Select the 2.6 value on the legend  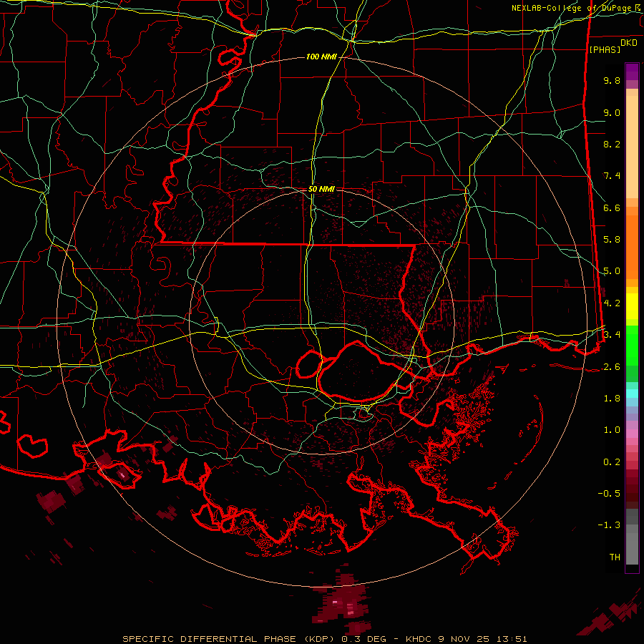tap(612, 367)
